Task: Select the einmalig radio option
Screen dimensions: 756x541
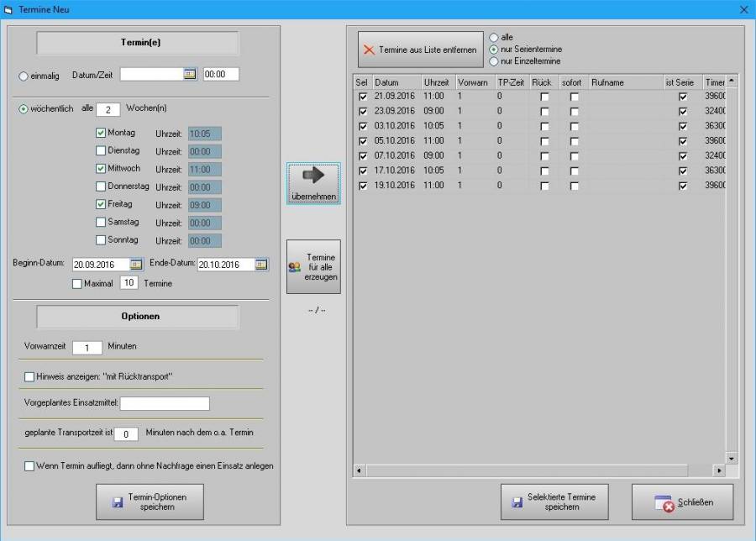Action: (24, 76)
